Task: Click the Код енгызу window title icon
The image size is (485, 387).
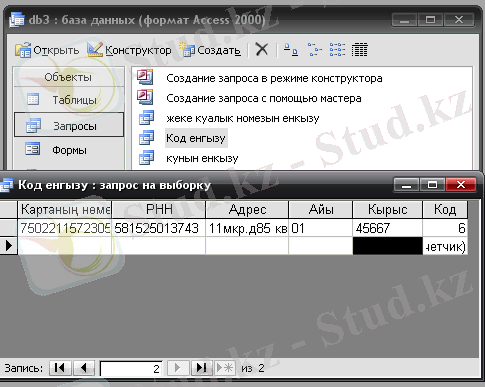Action: click(7, 185)
